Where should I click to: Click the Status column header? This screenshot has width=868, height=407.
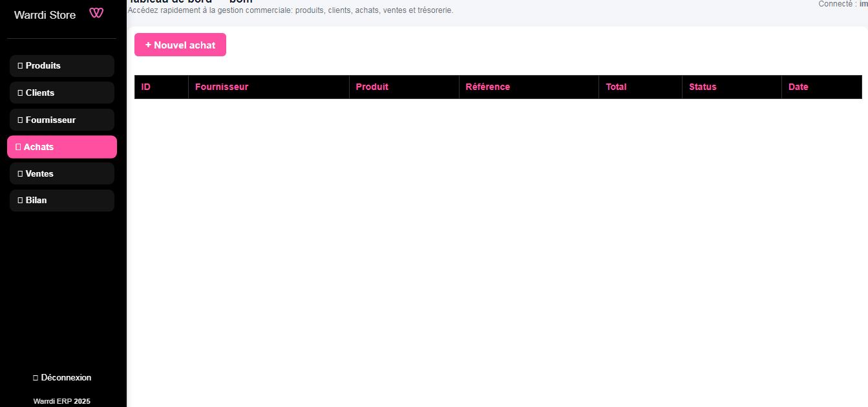point(703,87)
